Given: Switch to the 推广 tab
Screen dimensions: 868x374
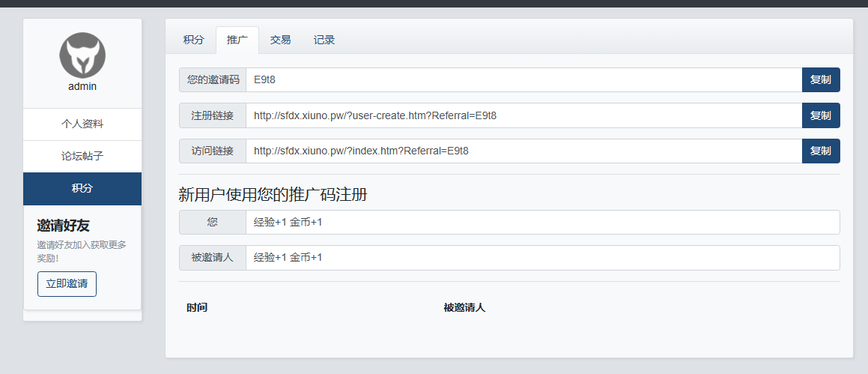Looking at the screenshot, I should [237, 40].
